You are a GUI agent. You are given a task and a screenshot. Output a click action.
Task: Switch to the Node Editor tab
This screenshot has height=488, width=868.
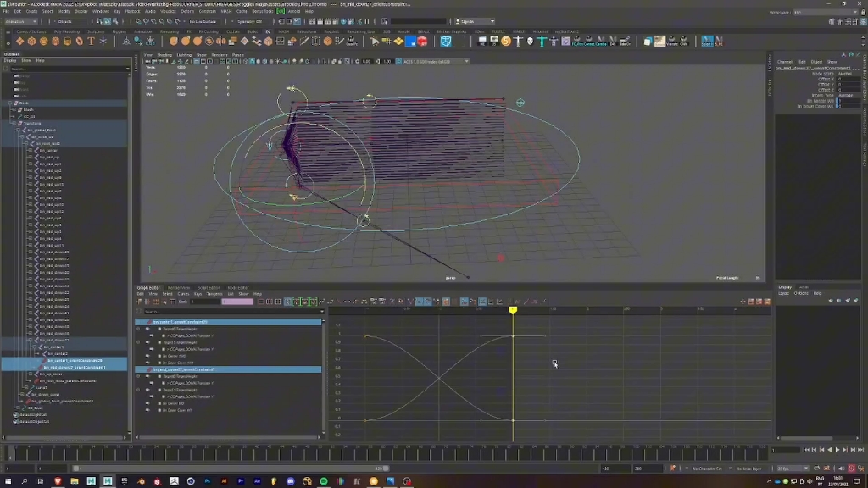(x=237, y=287)
